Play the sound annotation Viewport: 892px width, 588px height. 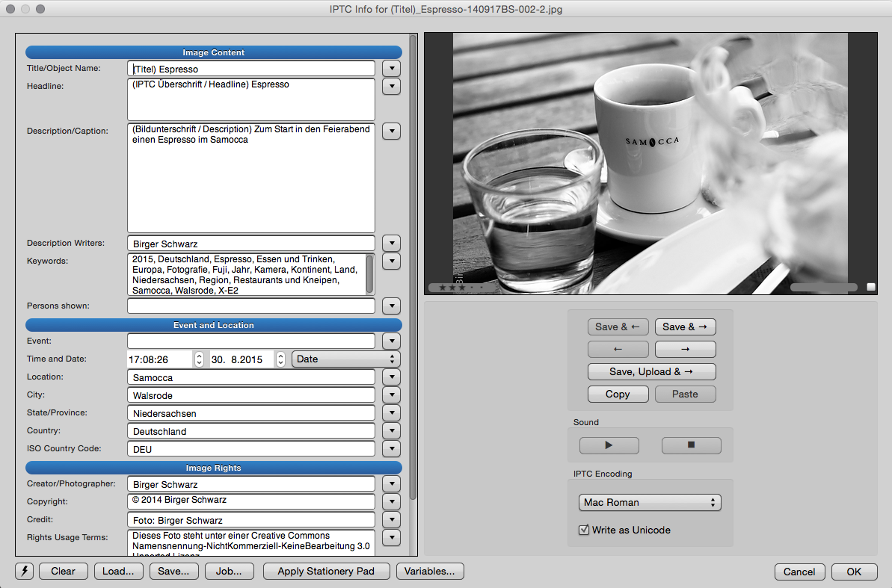click(x=609, y=446)
